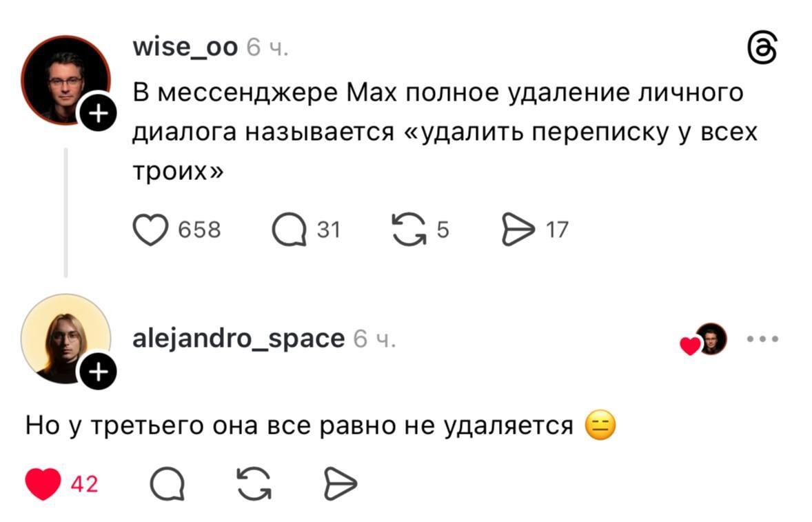The width and height of the screenshot is (812, 522).
Task: Click the author-liked avatar badge on reply
Action: 709,339
